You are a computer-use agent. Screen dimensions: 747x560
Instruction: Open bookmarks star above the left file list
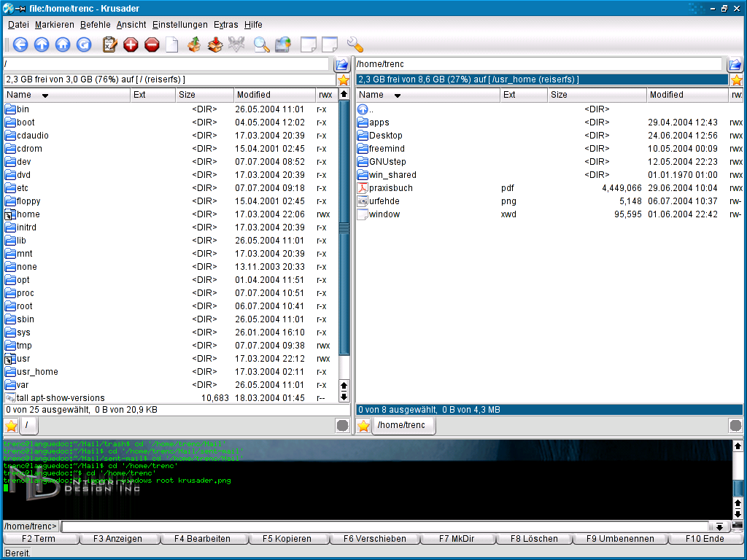coord(344,80)
